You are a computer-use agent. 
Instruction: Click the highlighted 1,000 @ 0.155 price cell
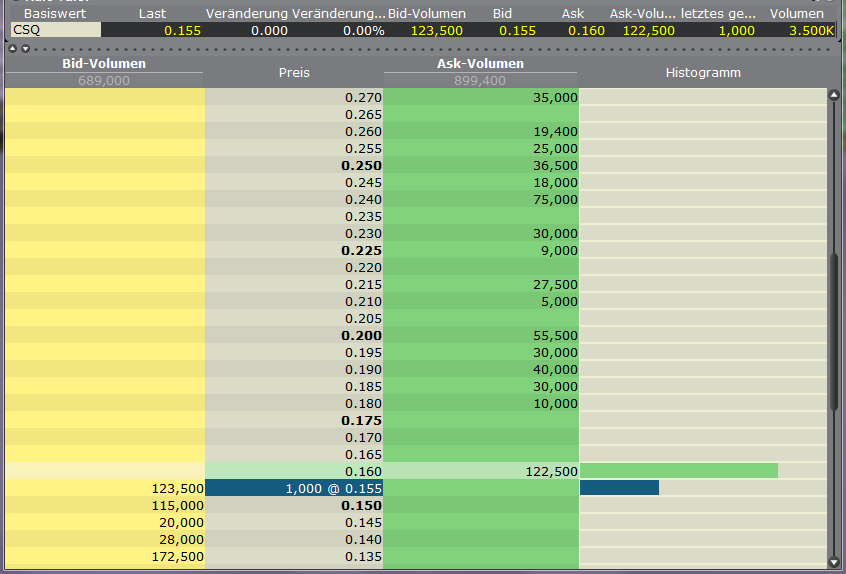pos(294,488)
